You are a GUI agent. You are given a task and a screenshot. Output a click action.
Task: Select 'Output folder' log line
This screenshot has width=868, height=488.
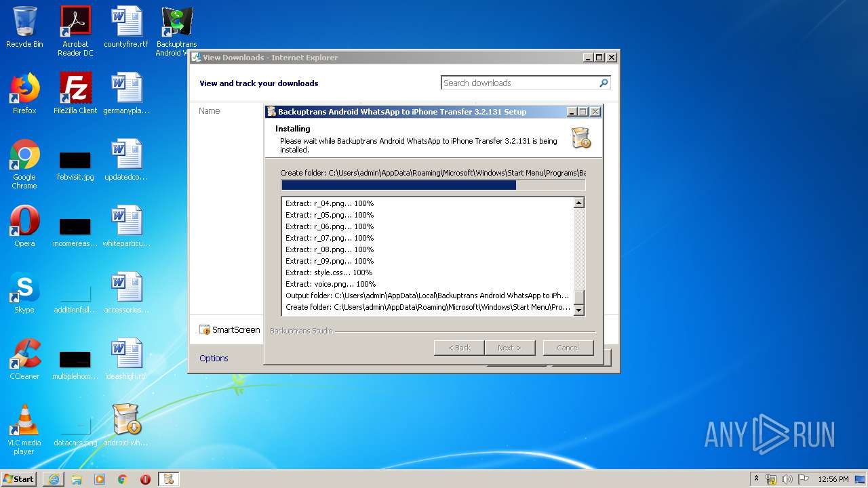click(427, 296)
